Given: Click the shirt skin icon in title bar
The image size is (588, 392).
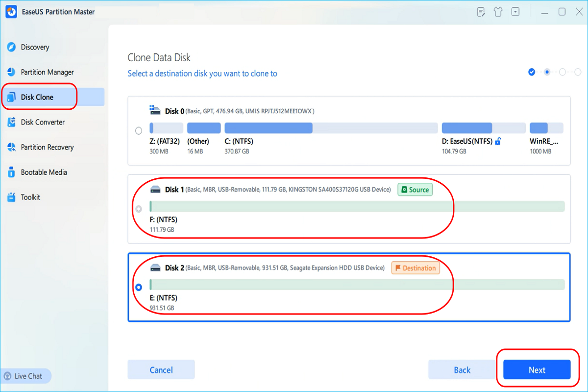Looking at the screenshot, I should pyautogui.click(x=498, y=12).
